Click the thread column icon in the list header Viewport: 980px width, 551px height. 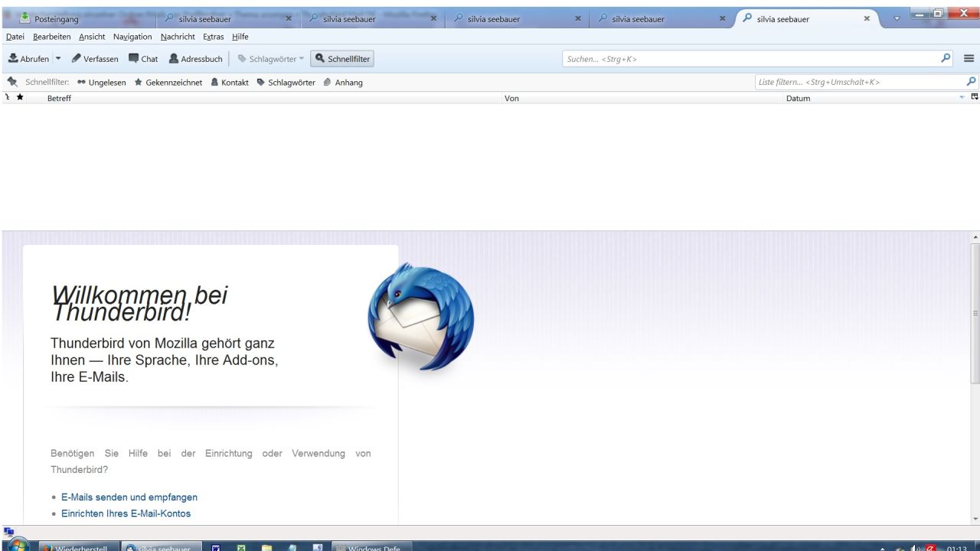[x=8, y=98]
